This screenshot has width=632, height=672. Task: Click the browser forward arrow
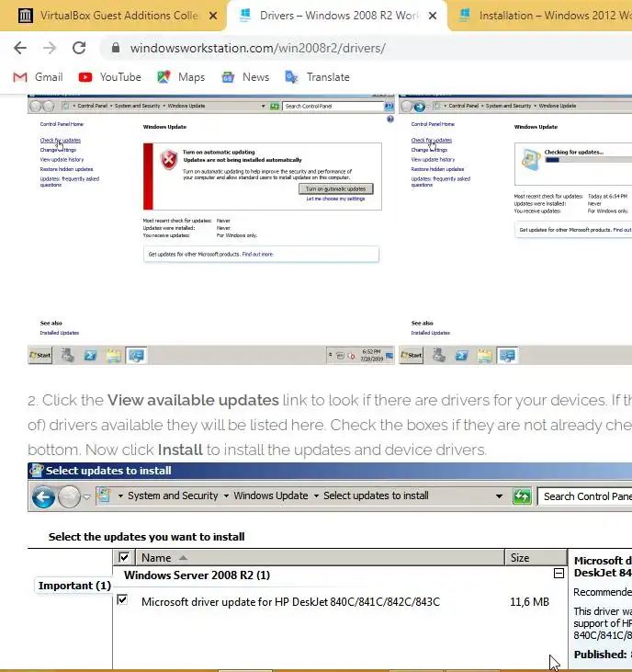click(50, 48)
